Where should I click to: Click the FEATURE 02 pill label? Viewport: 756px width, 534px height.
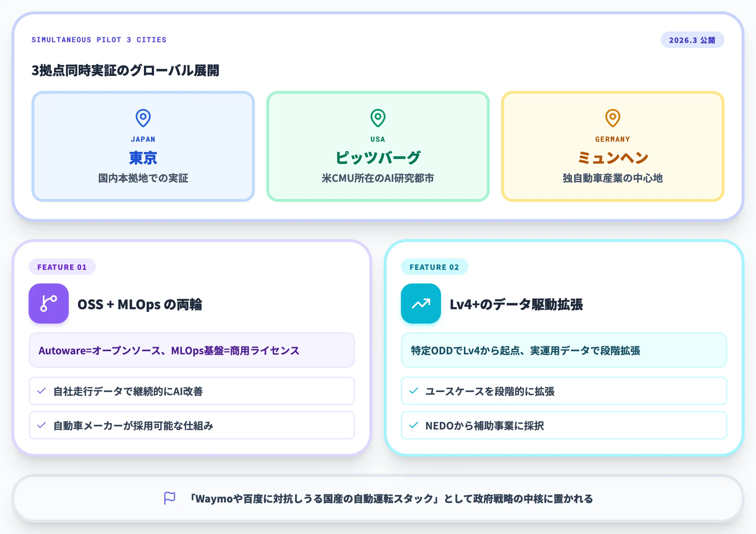[434, 267]
